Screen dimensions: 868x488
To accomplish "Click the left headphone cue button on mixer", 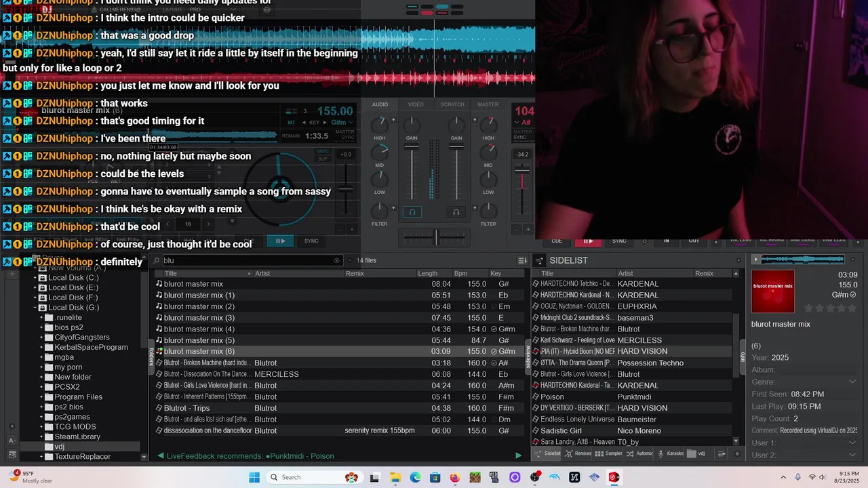I will click(x=412, y=212).
